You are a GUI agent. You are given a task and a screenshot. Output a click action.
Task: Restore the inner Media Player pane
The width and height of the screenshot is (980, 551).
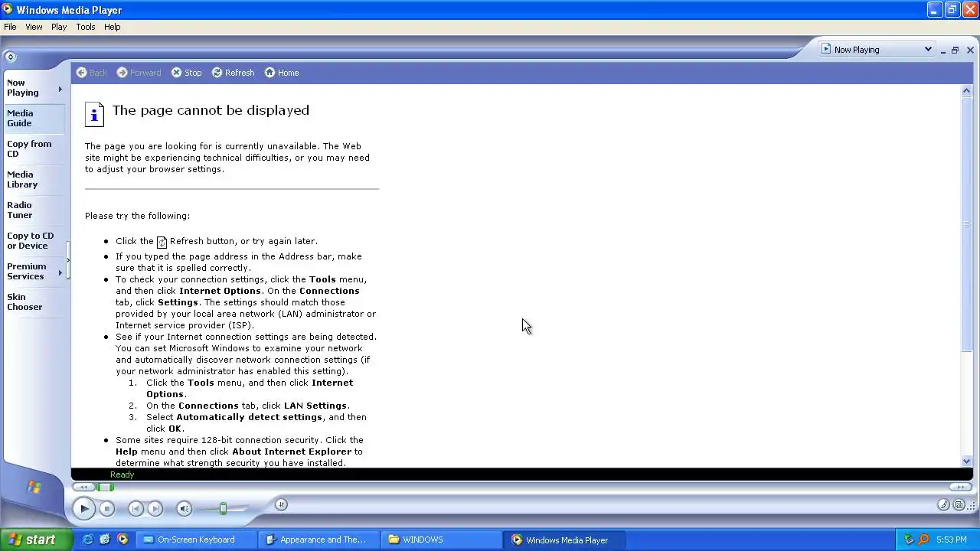(955, 51)
